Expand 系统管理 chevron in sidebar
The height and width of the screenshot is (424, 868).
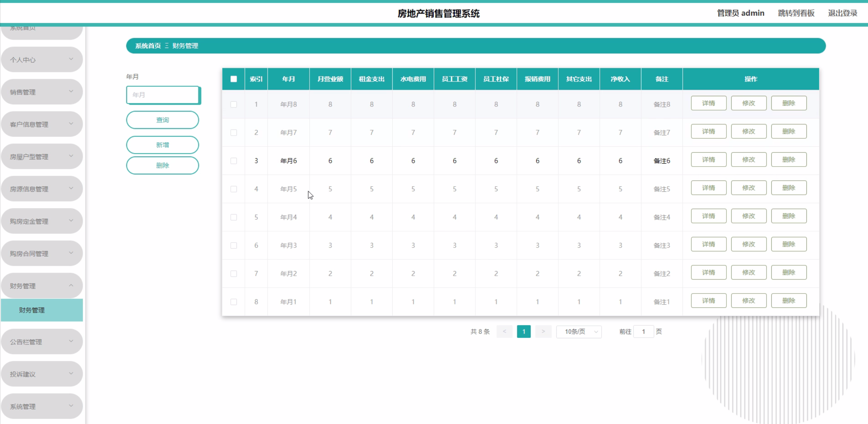[x=71, y=406]
